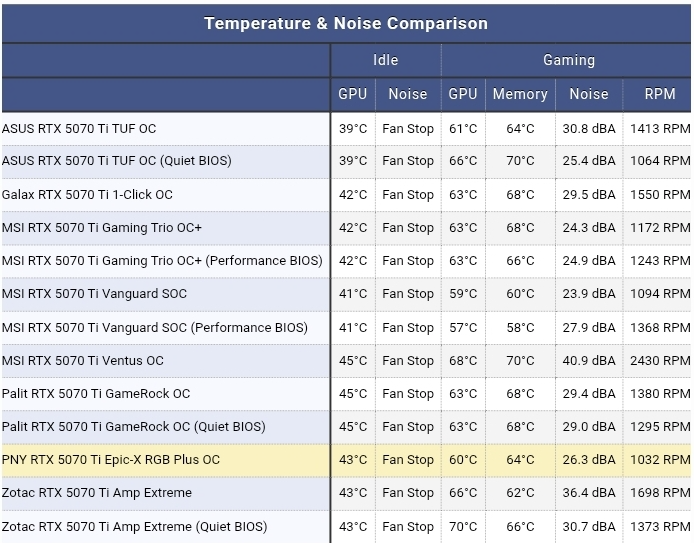
Task: Click MSI RTX 5070 Ti Ventus OC label
Action: (x=83, y=361)
